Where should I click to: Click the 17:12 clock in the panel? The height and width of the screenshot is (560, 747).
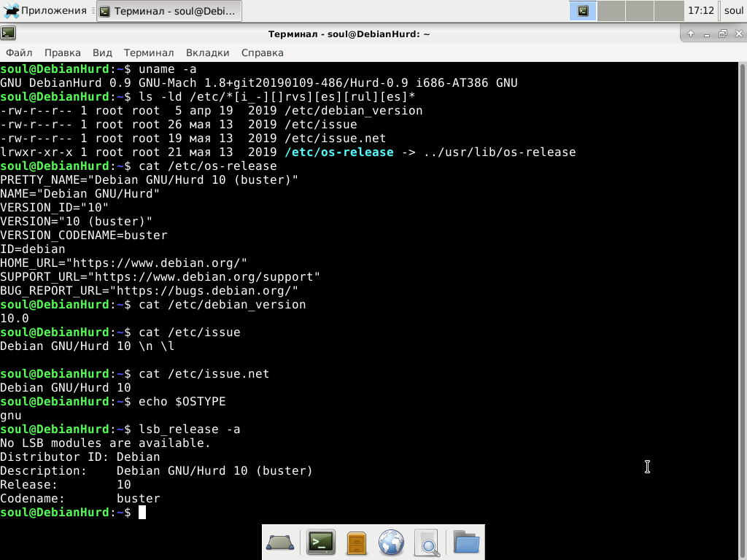701,10
